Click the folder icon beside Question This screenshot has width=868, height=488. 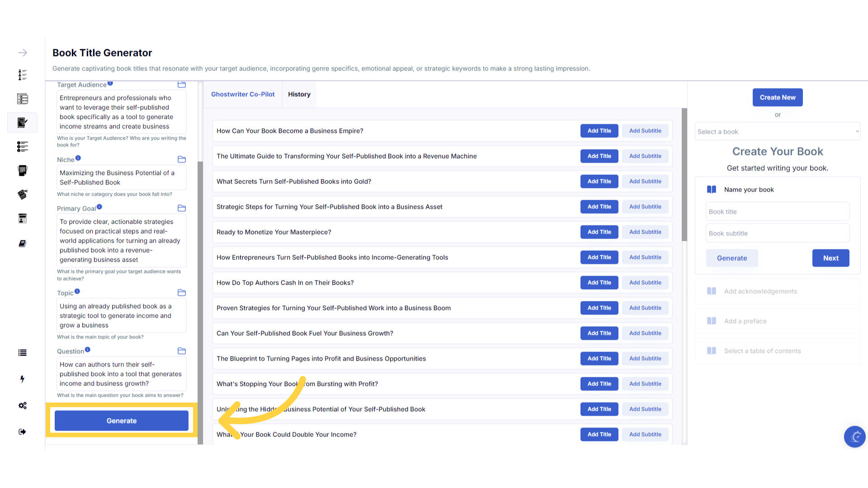tap(182, 351)
